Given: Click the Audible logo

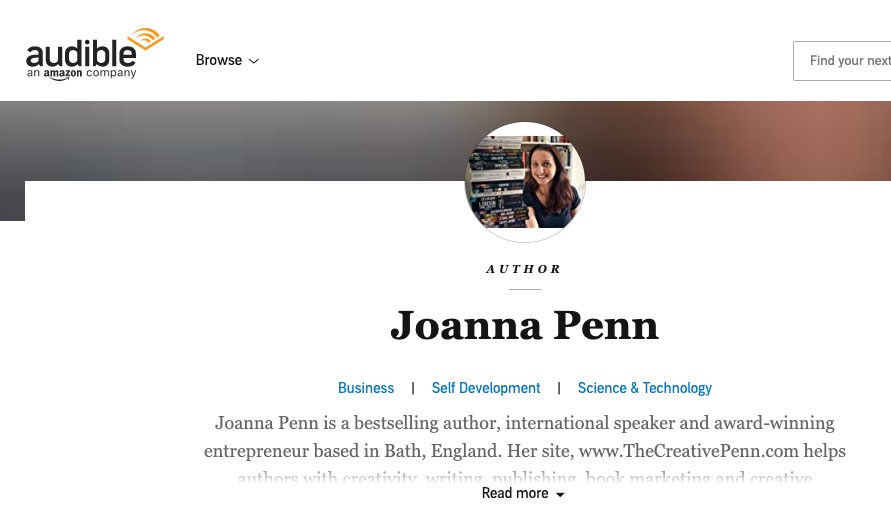Looking at the screenshot, I should 80,57.
